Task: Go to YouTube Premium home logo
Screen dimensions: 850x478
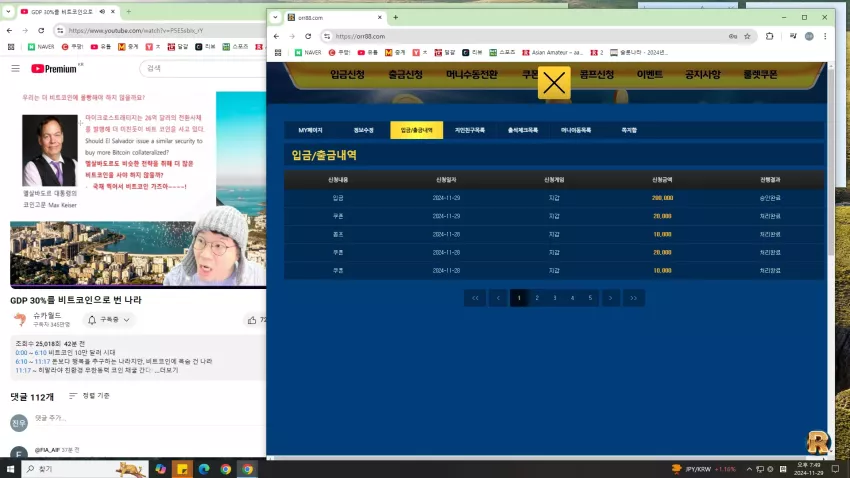Action: (54, 68)
